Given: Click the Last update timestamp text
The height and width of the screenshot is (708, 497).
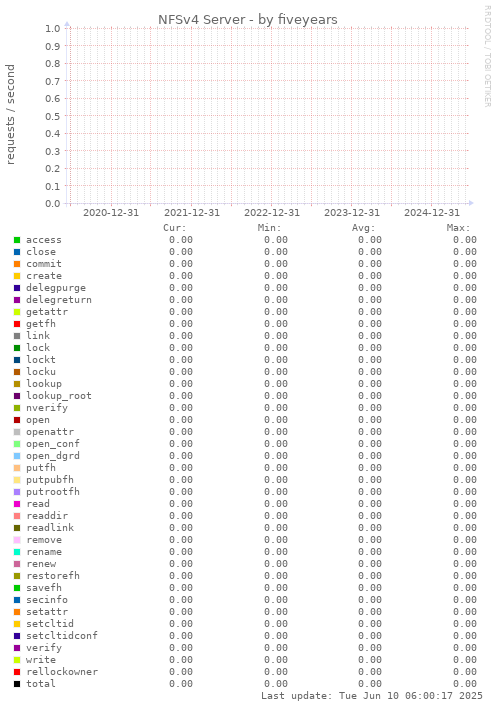Looking at the screenshot, I should pyautogui.click(x=372, y=696).
